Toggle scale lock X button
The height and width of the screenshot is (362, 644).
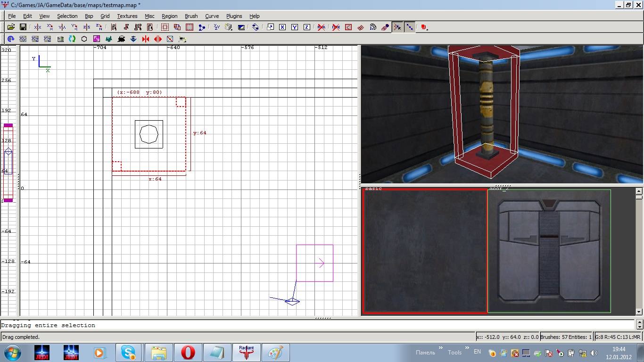point(282,27)
